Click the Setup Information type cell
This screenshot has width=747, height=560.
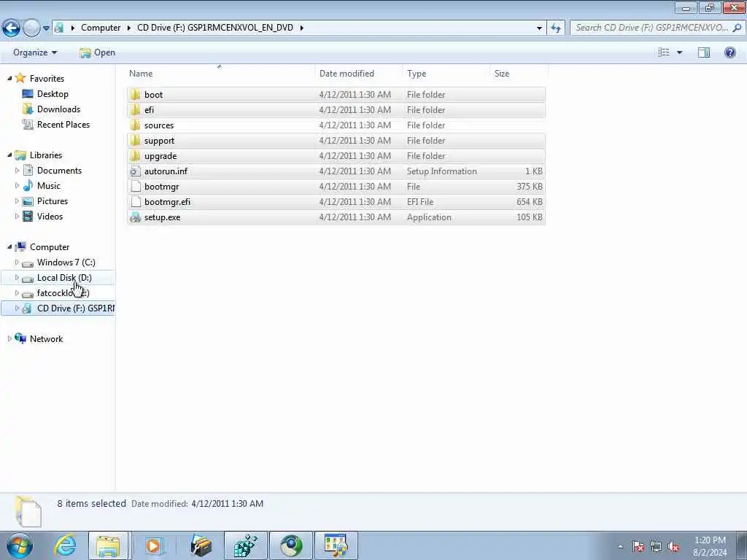[x=441, y=171]
